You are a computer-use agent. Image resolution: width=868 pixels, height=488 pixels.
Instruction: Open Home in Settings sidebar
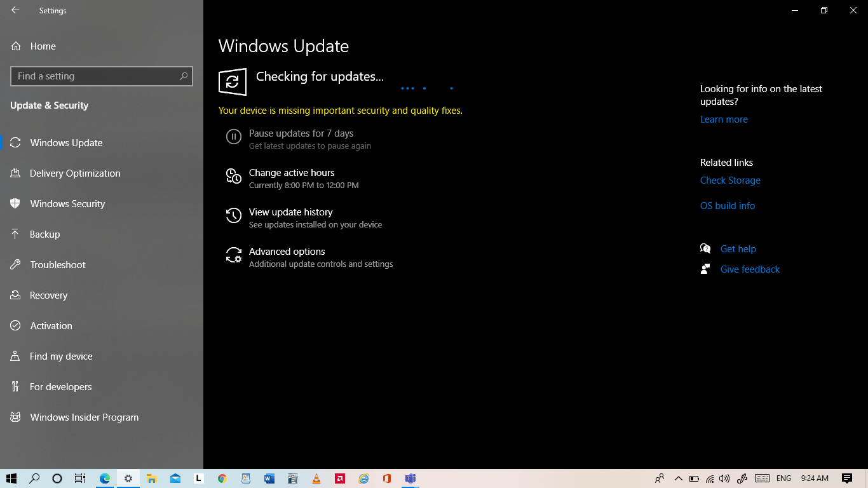point(43,46)
